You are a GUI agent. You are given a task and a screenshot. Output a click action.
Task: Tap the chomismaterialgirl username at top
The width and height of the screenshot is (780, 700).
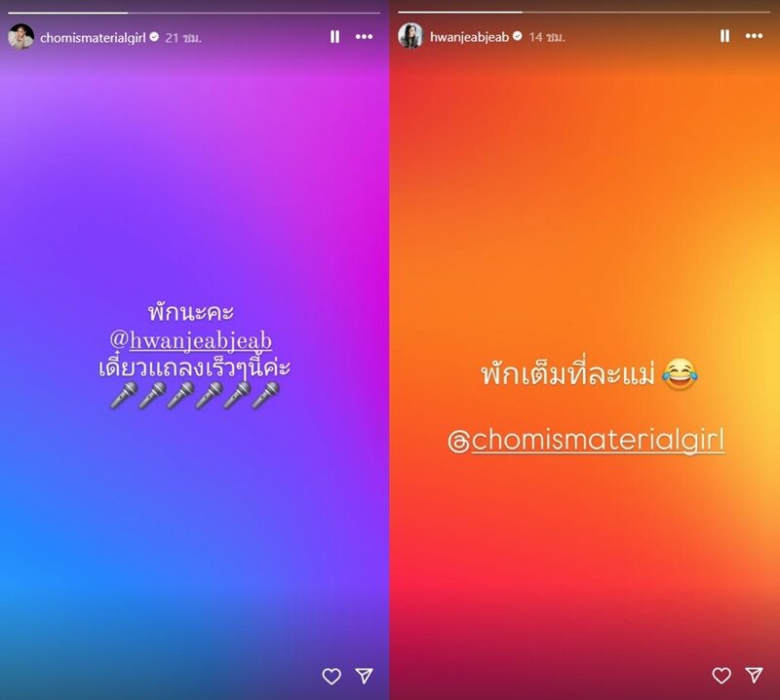point(93,38)
